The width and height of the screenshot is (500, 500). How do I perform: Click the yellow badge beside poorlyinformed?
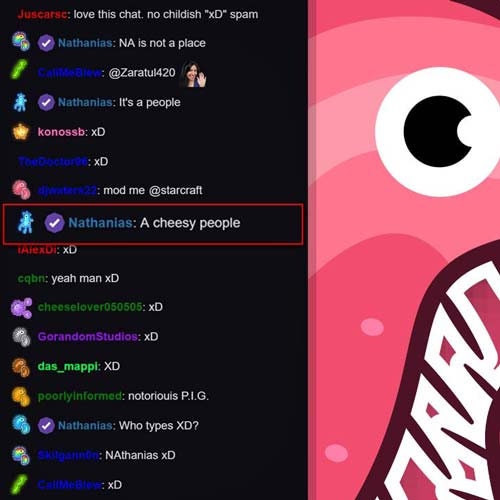pos(21,396)
